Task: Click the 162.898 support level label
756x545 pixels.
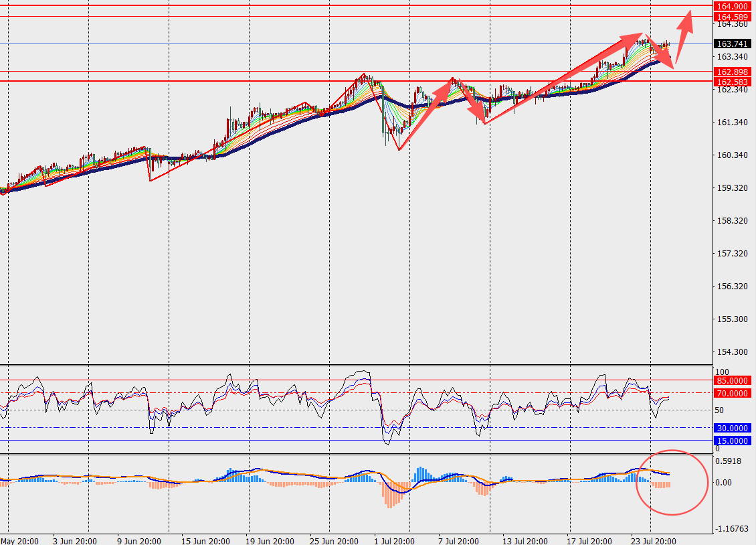Action: coord(732,72)
